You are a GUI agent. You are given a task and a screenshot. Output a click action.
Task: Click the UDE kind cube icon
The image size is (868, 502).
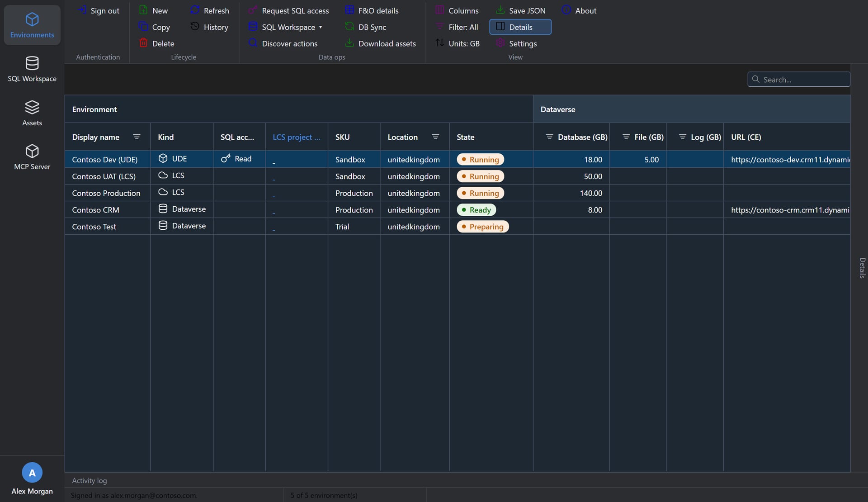coord(163,158)
